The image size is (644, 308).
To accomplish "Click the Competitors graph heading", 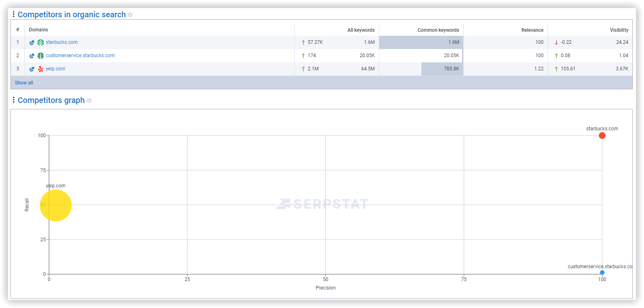I will [x=51, y=100].
